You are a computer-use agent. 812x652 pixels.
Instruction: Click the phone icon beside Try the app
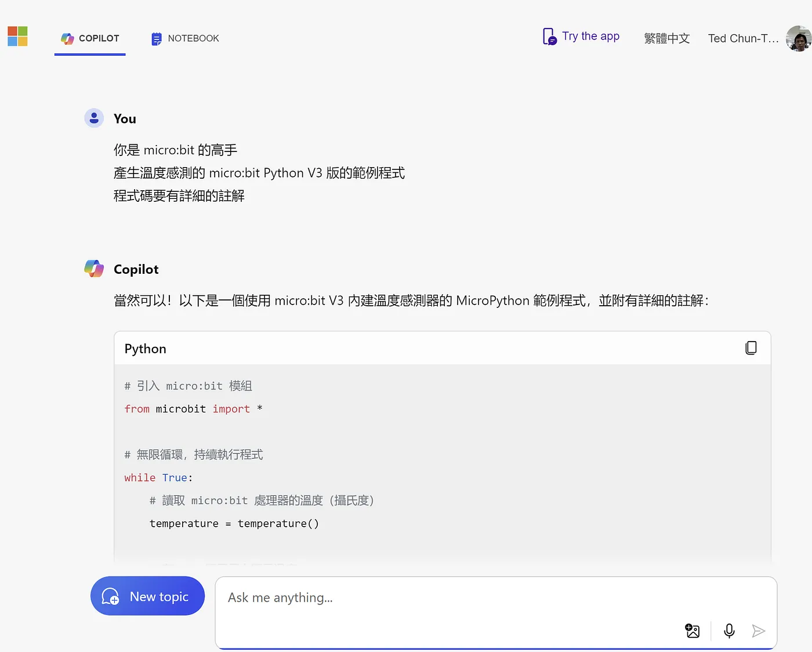click(x=549, y=37)
